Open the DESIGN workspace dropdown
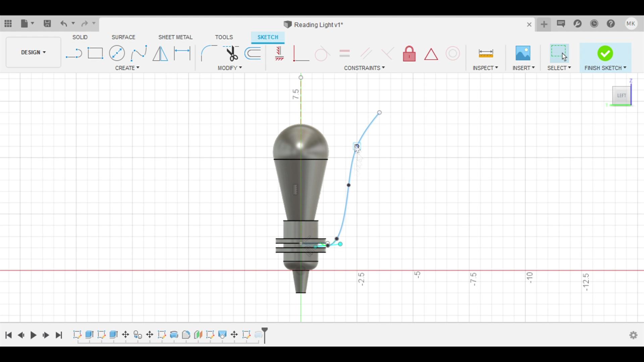Viewport: 644px width, 362px height. pos(33,53)
